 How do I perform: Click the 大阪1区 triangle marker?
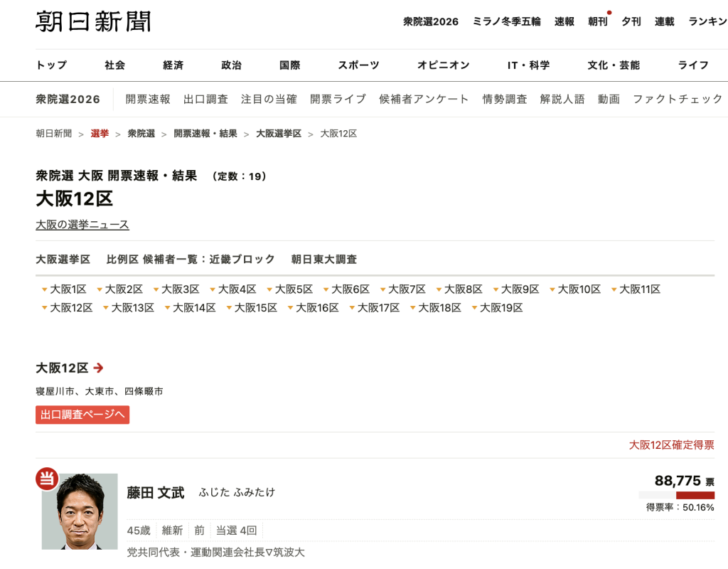point(44,289)
